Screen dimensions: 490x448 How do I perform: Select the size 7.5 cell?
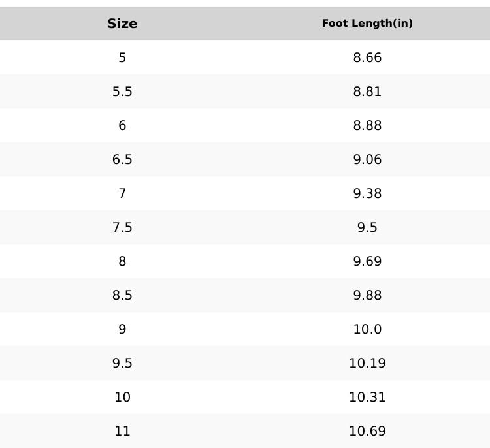[x=122, y=227]
